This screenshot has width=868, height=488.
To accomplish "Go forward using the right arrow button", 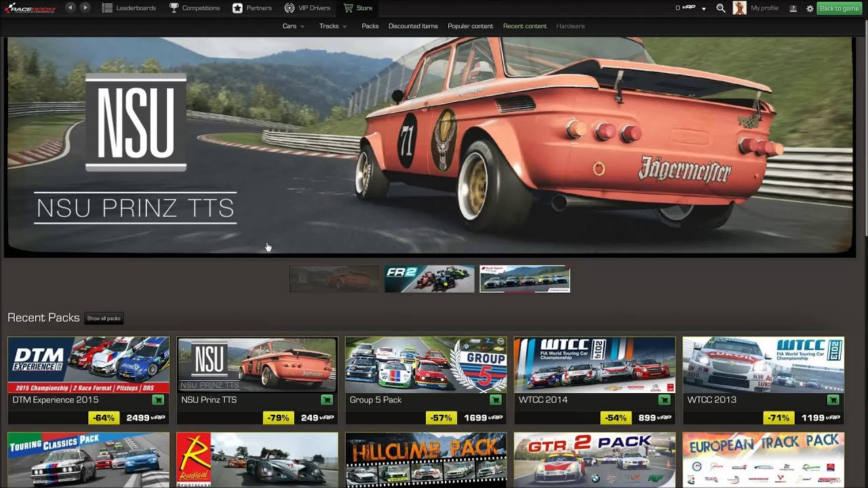I will click(x=85, y=7).
